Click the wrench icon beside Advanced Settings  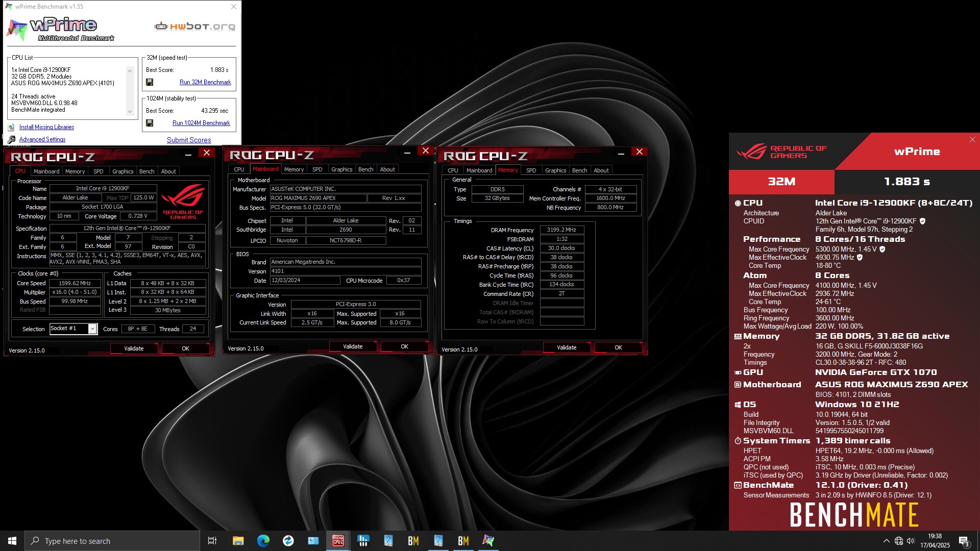tap(11, 139)
